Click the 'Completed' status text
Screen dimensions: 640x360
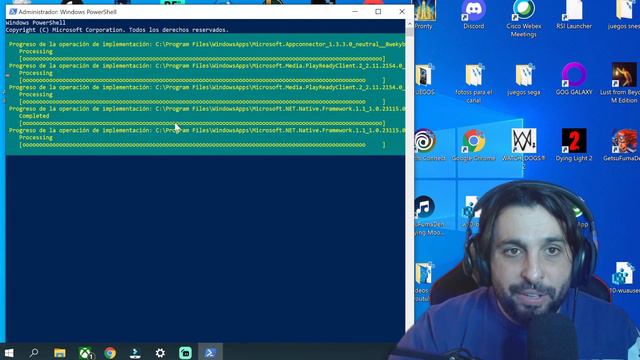click(34, 116)
